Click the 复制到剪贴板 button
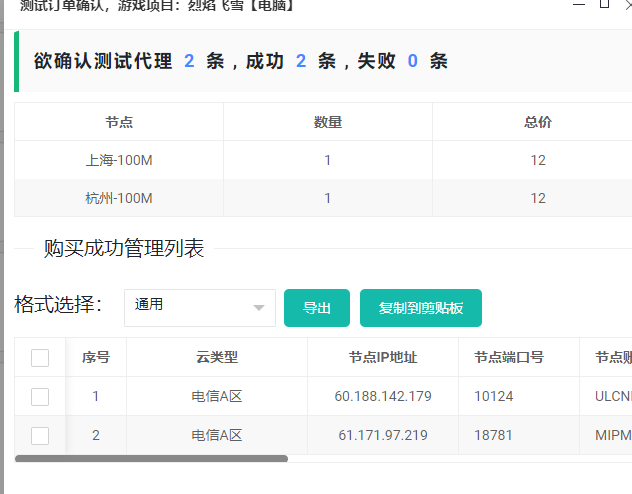 point(421,308)
